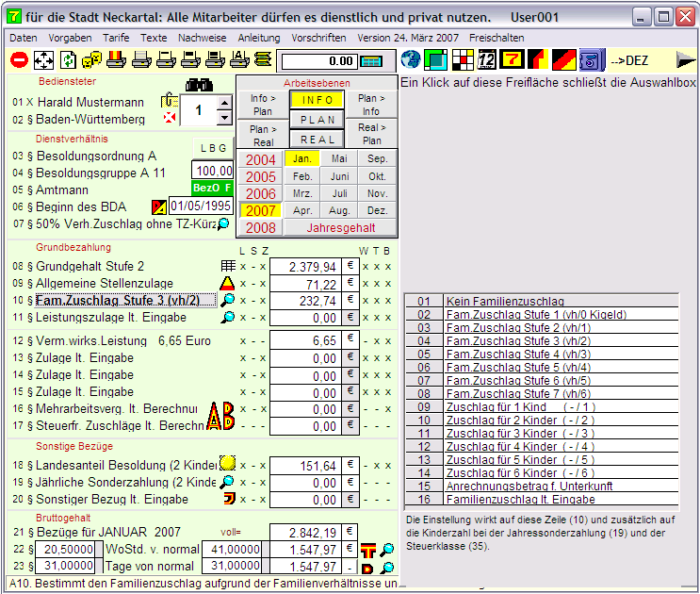
Task: Click the 'Info > Plan' button
Action: (x=263, y=105)
